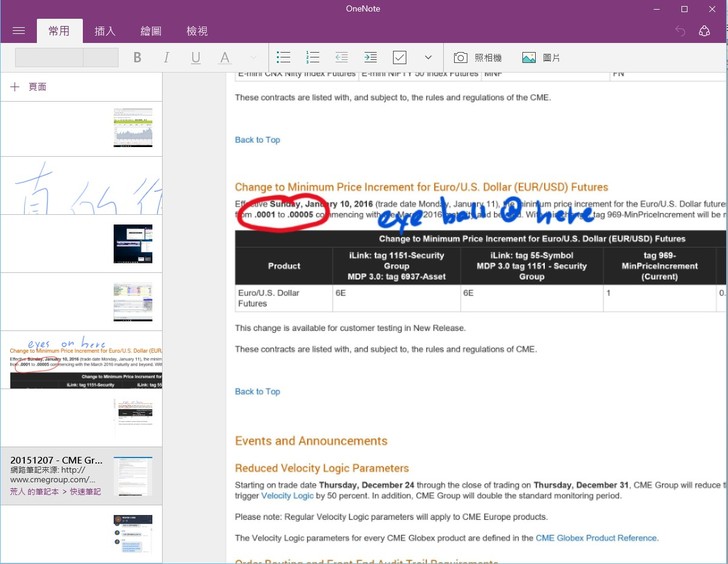
Task: Open the font color dropdown arrow
Action: (252, 58)
